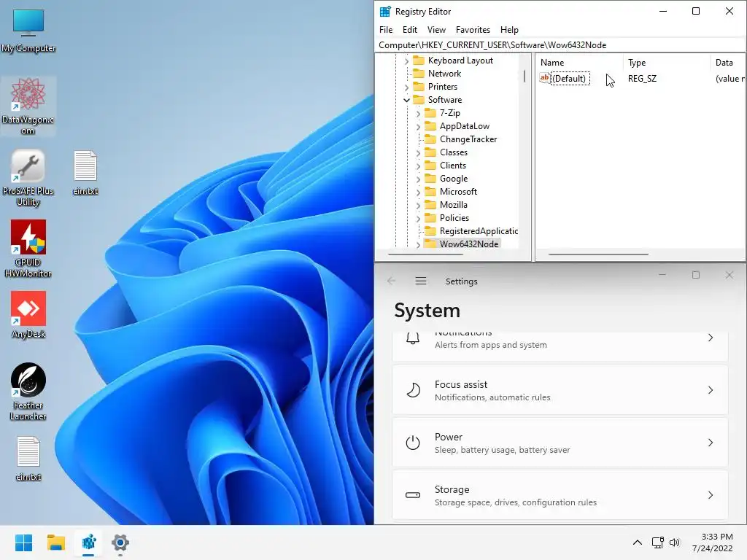Open the Windows Start menu
Viewport: 747px width, 560px height.
click(23, 542)
